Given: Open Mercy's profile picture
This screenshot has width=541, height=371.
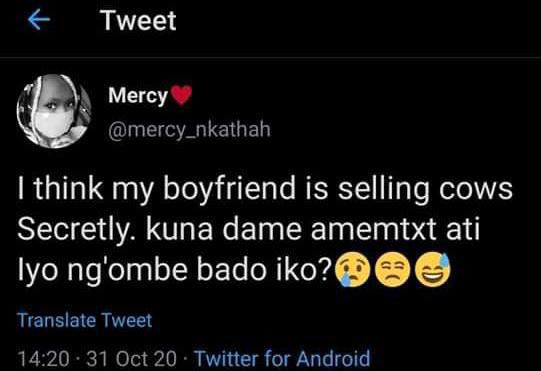Looking at the screenshot, I should [x=54, y=111].
